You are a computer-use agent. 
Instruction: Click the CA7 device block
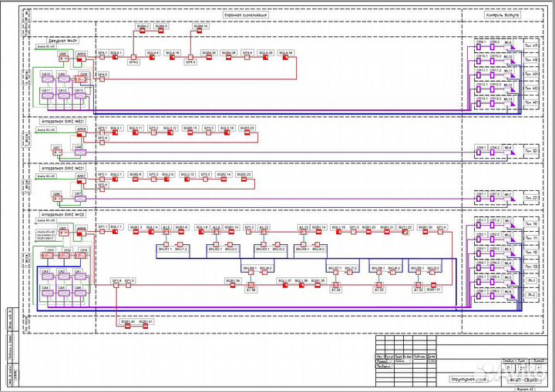pos(78,198)
